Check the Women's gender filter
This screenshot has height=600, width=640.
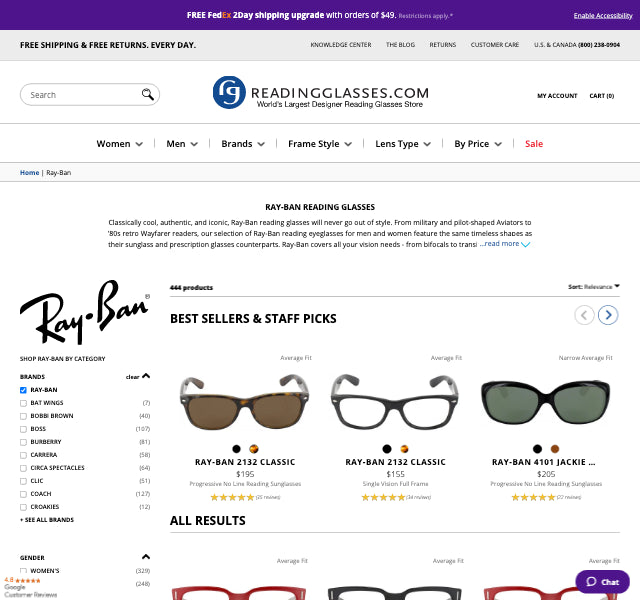(x=23, y=571)
